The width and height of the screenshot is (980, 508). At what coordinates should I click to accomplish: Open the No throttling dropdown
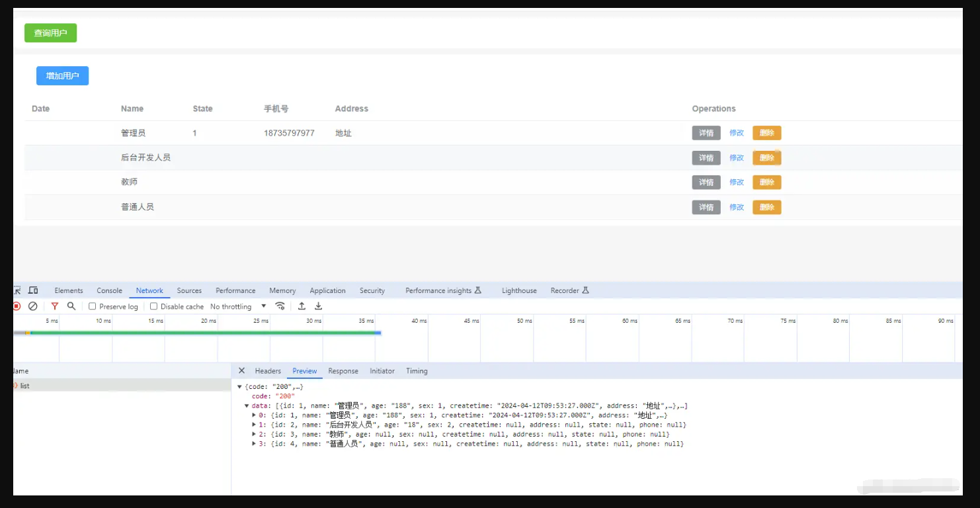(x=238, y=306)
